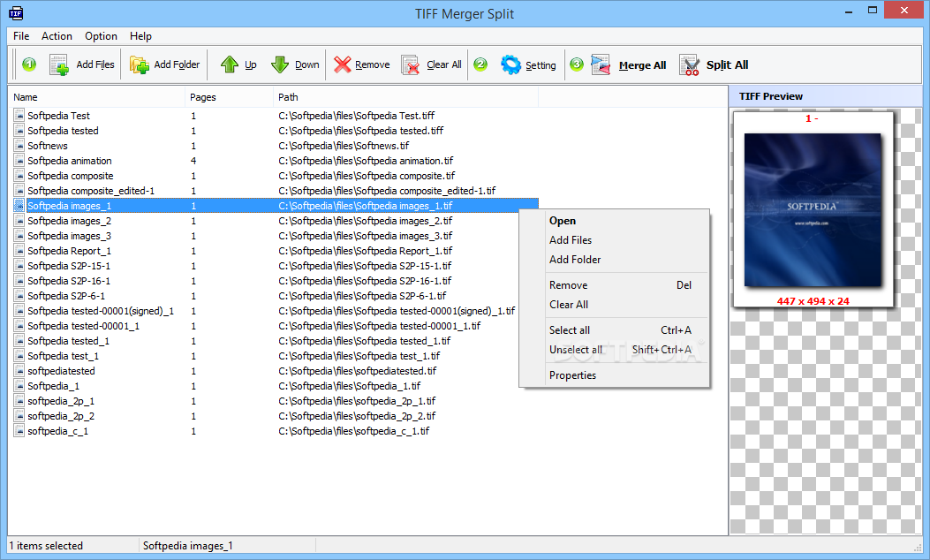Select the Softpedia_1 row
The width and height of the screenshot is (930, 560).
click(276, 386)
